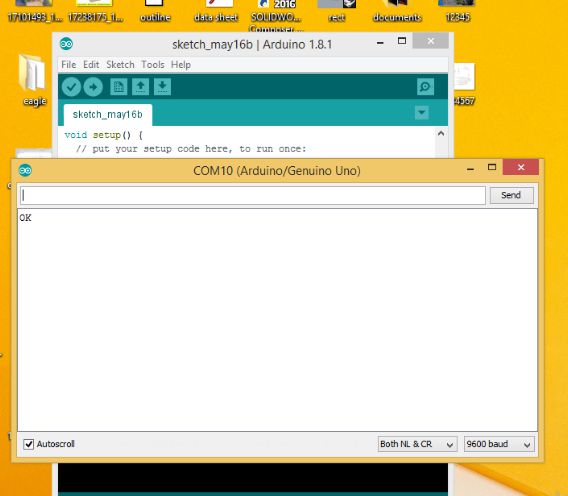Image resolution: width=568 pixels, height=496 pixels.
Task: Click the Upload arrow button in Arduino toolbar
Action: coord(93,87)
